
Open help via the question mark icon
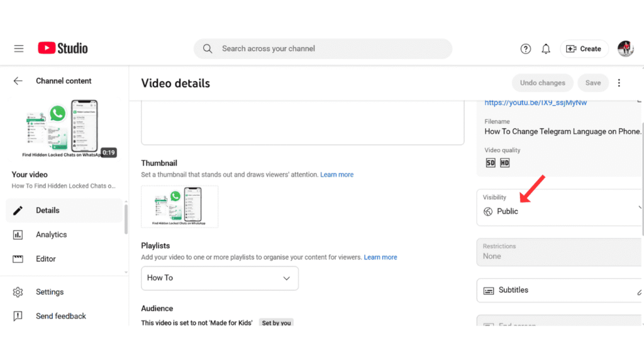(525, 48)
